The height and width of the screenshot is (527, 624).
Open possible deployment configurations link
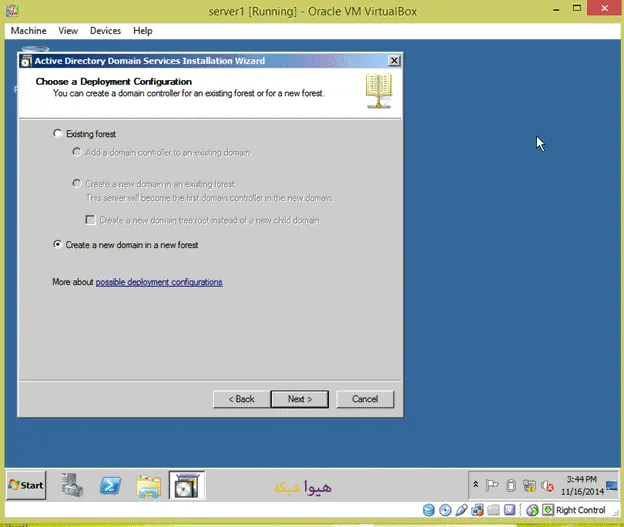[x=159, y=282]
